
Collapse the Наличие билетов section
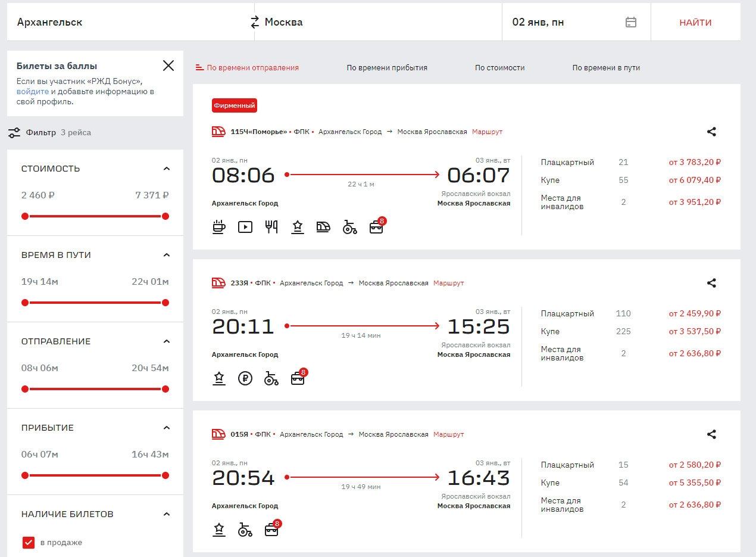pyautogui.click(x=167, y=514)
